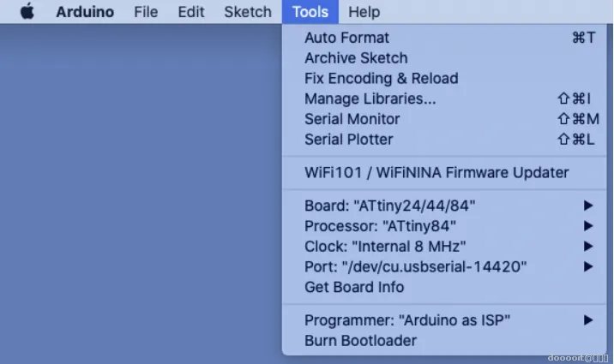
Task: Open the Arduino application menu
Action: click(85, 12)
